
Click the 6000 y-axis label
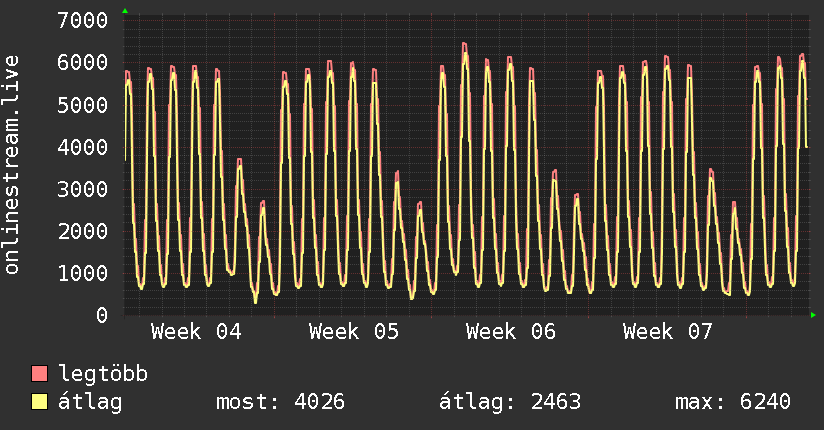coord(83,62)
